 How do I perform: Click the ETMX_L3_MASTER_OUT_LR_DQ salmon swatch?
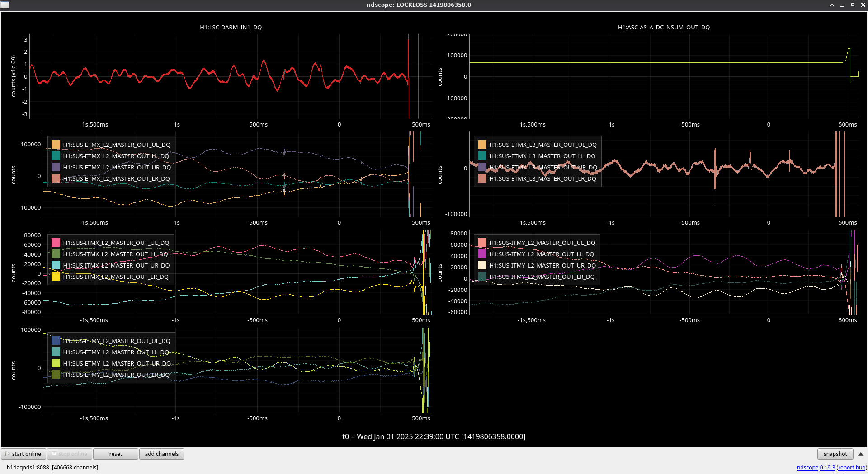(482, 178)
